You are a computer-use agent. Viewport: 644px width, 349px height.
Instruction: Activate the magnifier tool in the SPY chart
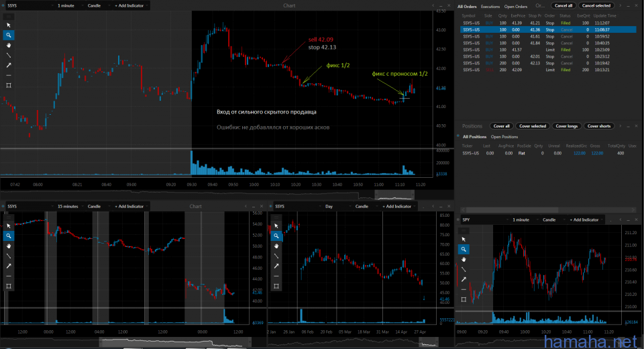[464, 249]
